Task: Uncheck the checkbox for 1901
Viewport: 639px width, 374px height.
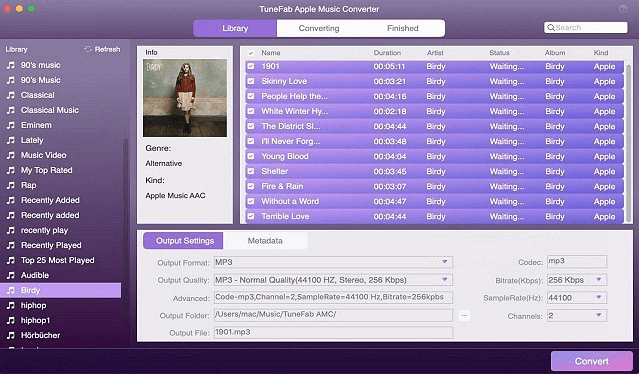Action: tap(251, 66)
